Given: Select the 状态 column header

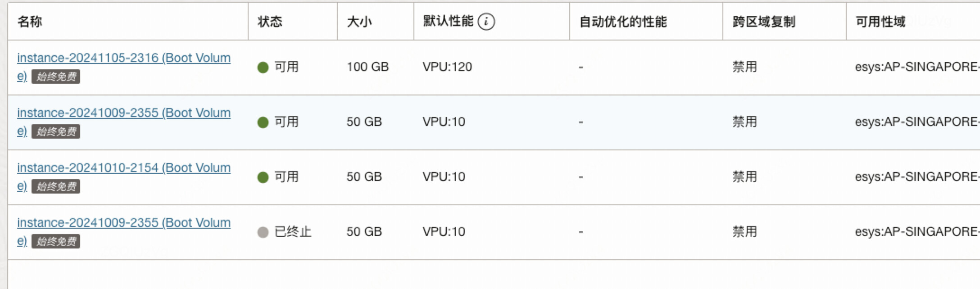Looking at the screenshot, I should tap(270, 21).
